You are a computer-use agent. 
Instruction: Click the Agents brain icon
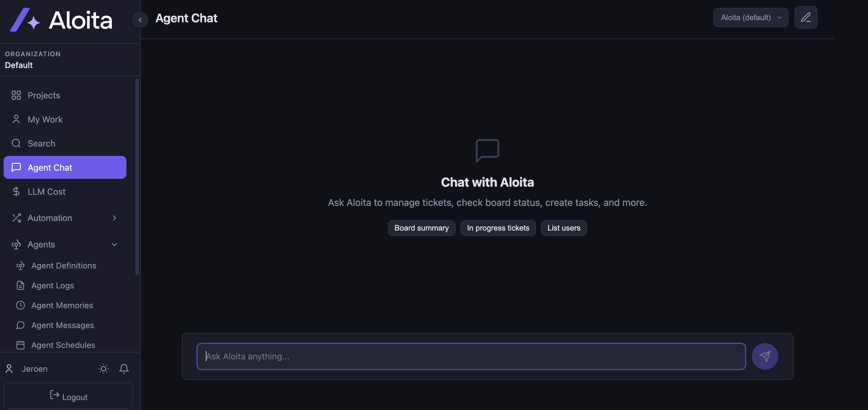(x=16, y=244)
